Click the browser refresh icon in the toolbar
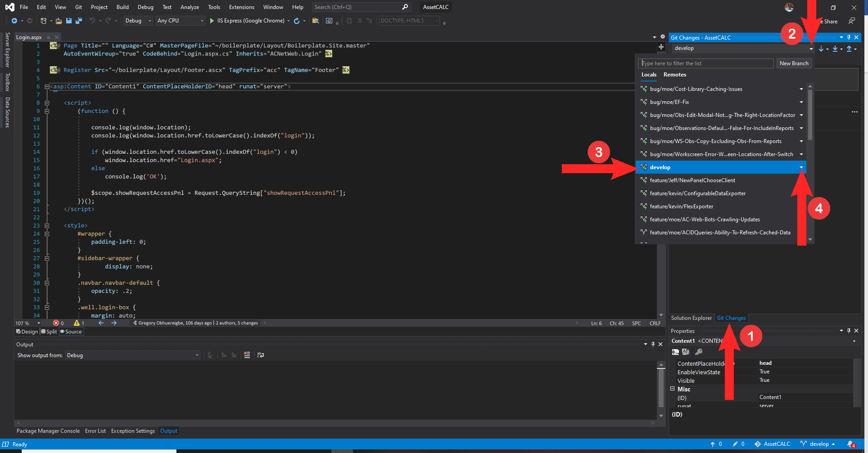Viewport: 868px width, 453px height. (x=297, y=21)
